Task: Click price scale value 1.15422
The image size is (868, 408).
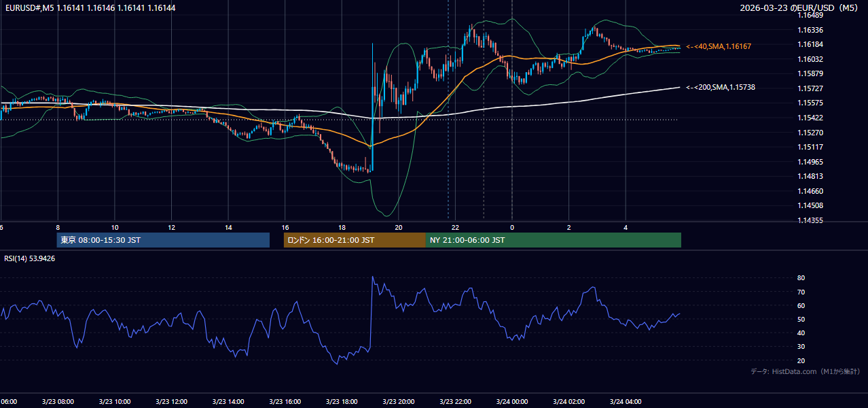Action: (811, 118)
